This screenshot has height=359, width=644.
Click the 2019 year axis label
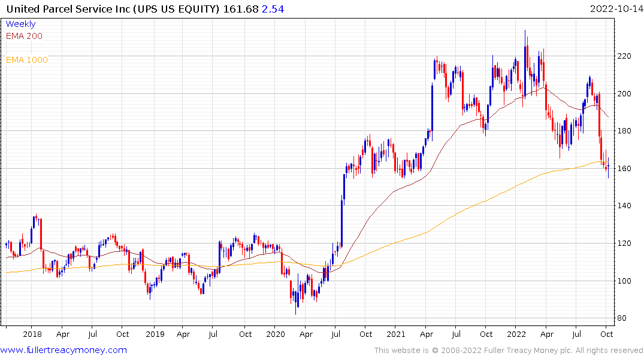[155, 334]
